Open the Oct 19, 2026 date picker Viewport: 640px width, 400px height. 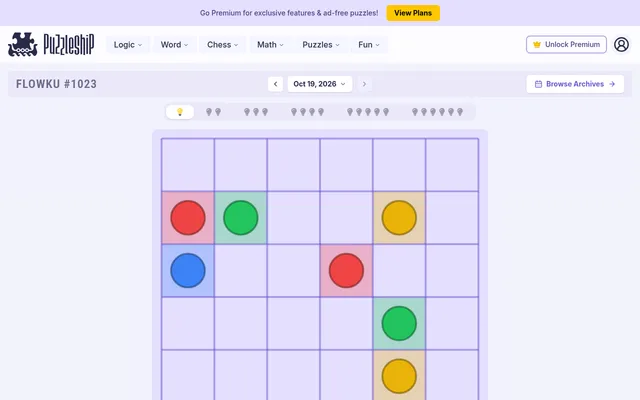coord(320,84)
